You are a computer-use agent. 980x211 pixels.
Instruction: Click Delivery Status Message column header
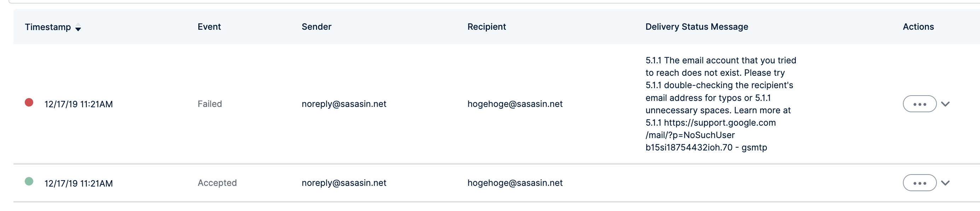tap(696, 27)
